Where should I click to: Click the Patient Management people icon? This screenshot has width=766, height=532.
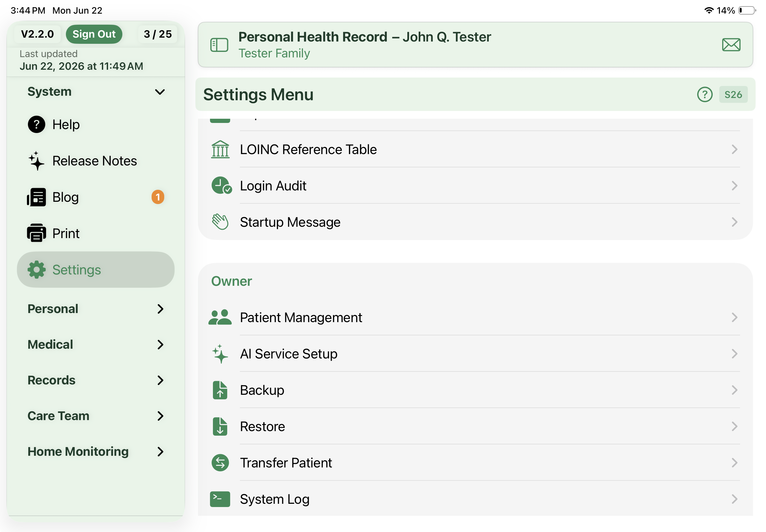[220, 317]
